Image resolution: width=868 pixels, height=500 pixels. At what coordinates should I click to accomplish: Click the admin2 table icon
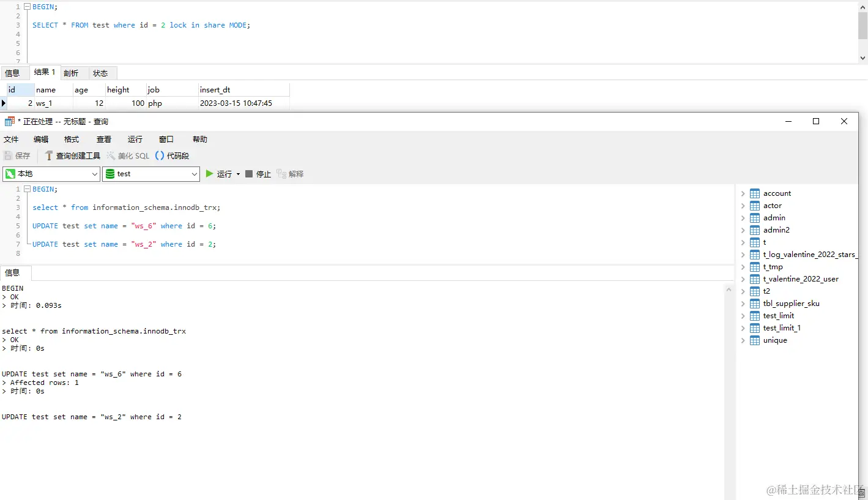coord(755,230)
